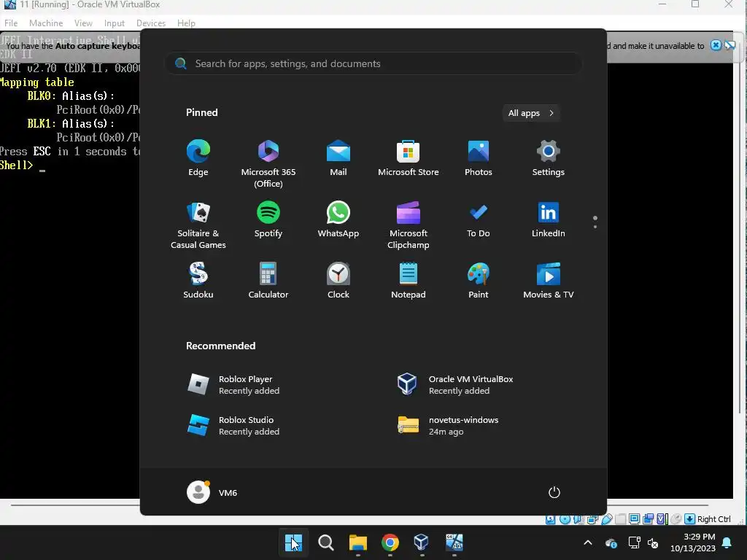The image size is (747, 560).
Task: Click VirtualBox USB devices indicator
Action: 606,519
